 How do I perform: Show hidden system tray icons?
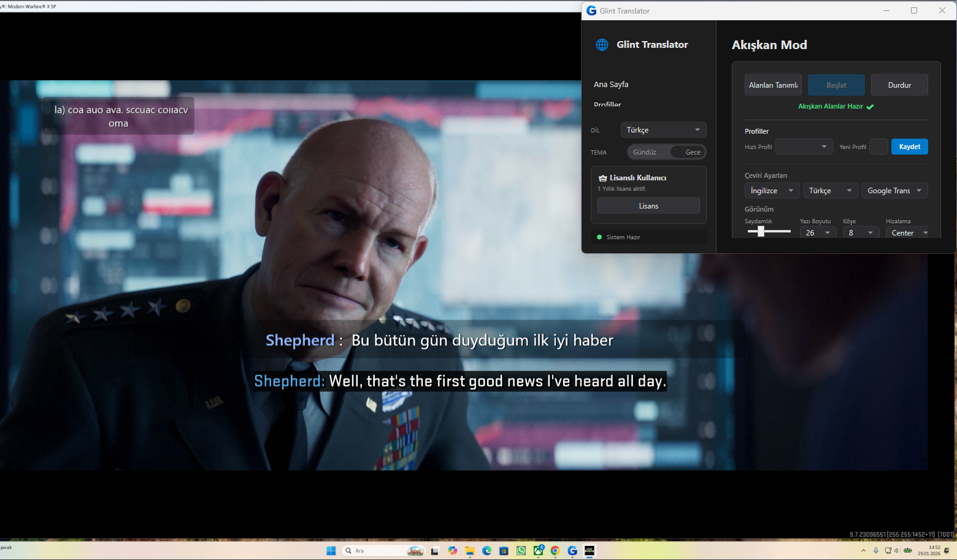click(863, 551)
